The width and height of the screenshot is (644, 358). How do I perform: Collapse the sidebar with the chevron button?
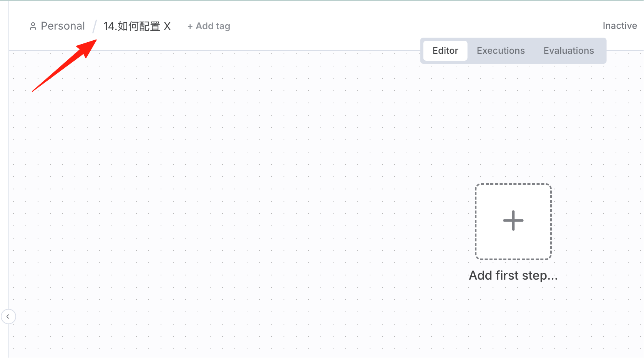8,317
